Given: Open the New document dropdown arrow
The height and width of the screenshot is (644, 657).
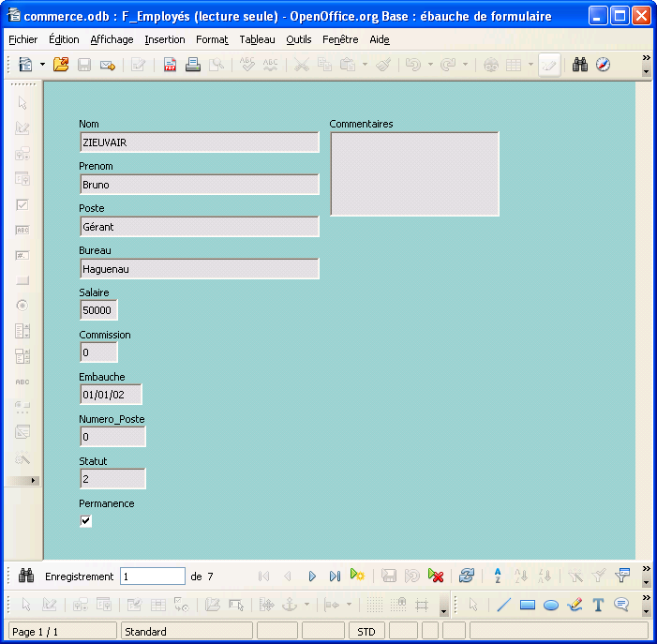Looking at the screenshot, I should [42, 65].
